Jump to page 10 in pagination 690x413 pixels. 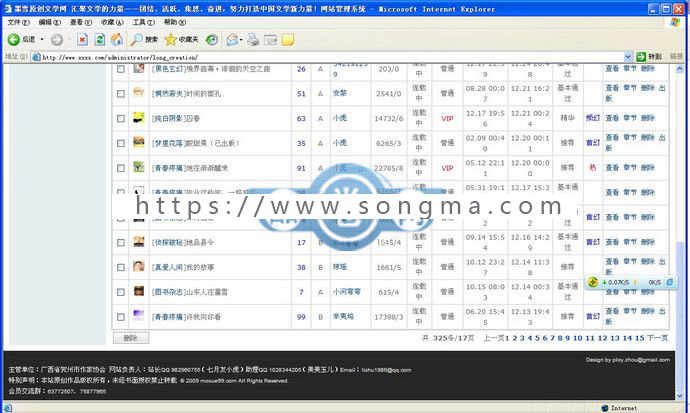pos(577,338)
